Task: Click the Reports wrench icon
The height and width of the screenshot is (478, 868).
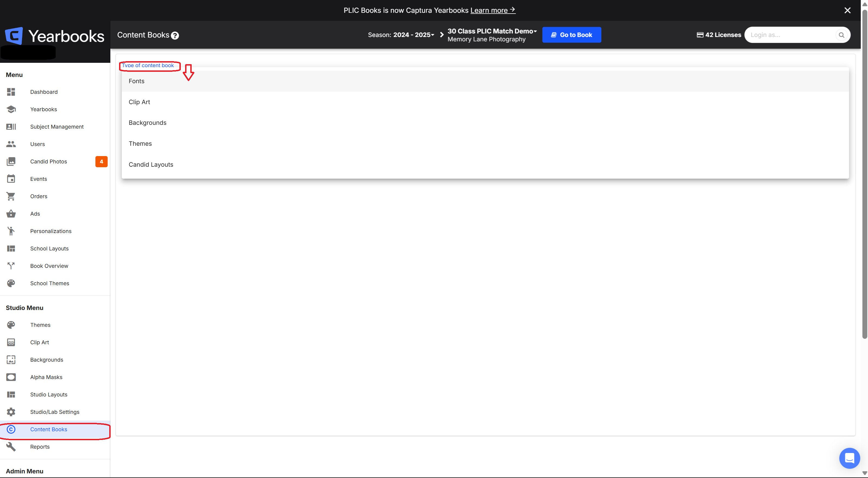Action: (11, 447)
